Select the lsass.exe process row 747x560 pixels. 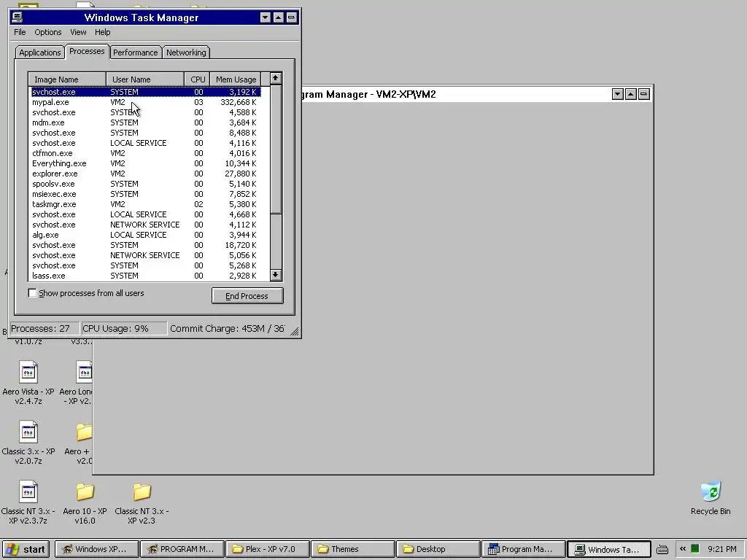(x=146, y=276)
